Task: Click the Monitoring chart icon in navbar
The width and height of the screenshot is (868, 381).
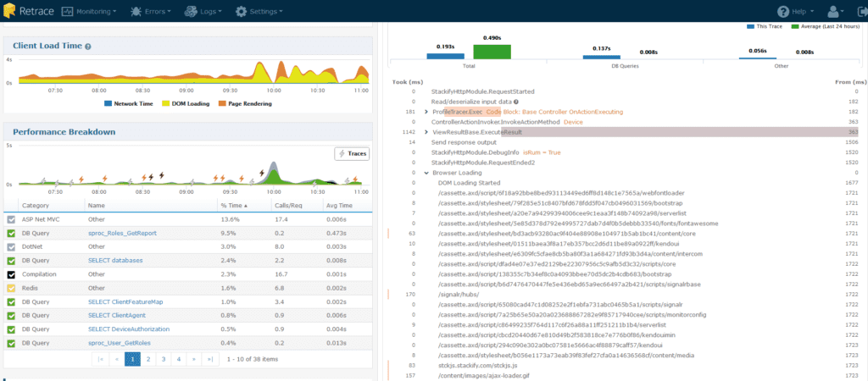Action: [67, 11]
